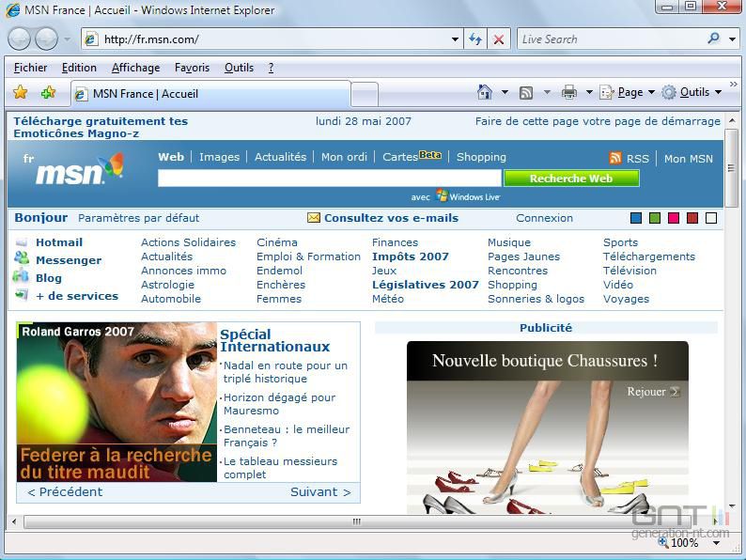Click the Paramètres par défaut link
Image resolution: width=746 pixels, height=560 pixels.
tap(138, 218)
